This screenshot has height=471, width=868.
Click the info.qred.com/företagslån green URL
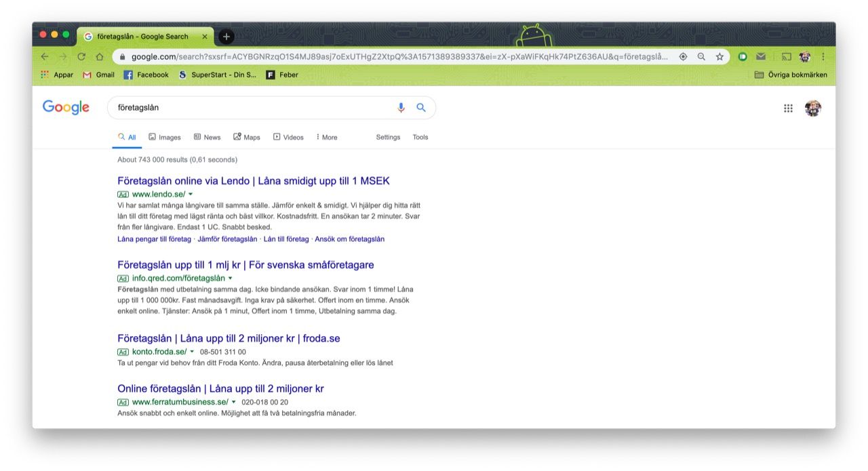click(x=178, y=279)
